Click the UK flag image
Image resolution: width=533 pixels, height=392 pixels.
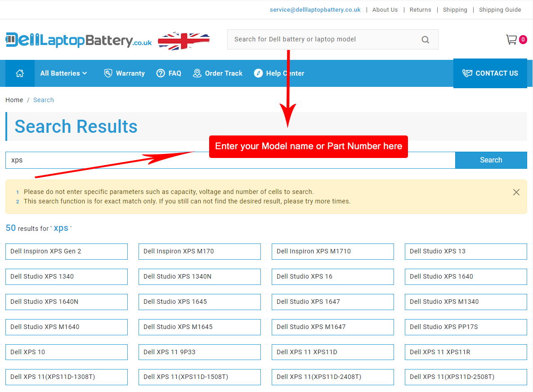pyautogui.click(x=184, y=41)
